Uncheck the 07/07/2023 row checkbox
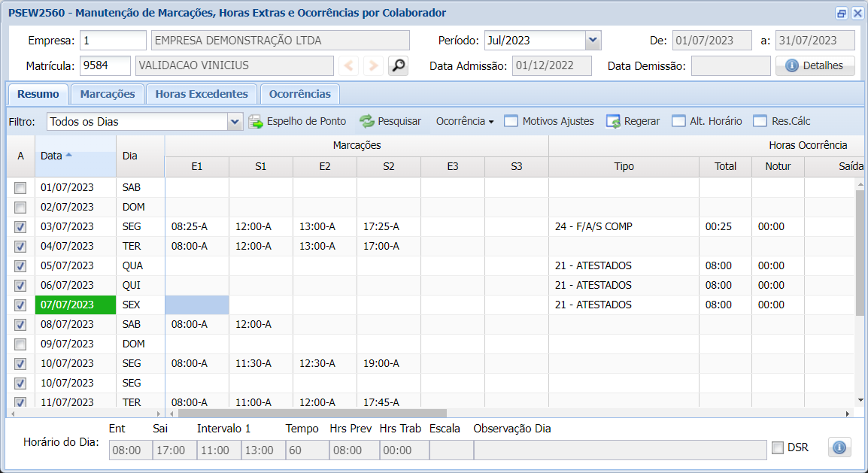 (20, 305)
